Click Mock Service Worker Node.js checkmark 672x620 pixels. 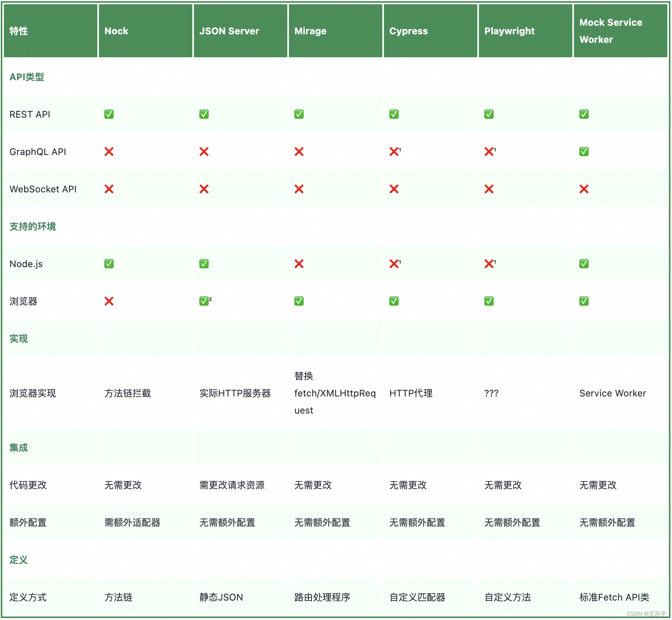click(x=584, y=264)
